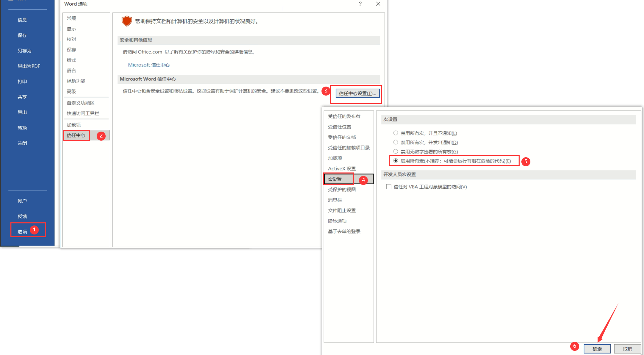Viewport: 644px width, 355px height.
Task: Select the 禁用所有宏，并且不通知 radio option
Action: 396,133
